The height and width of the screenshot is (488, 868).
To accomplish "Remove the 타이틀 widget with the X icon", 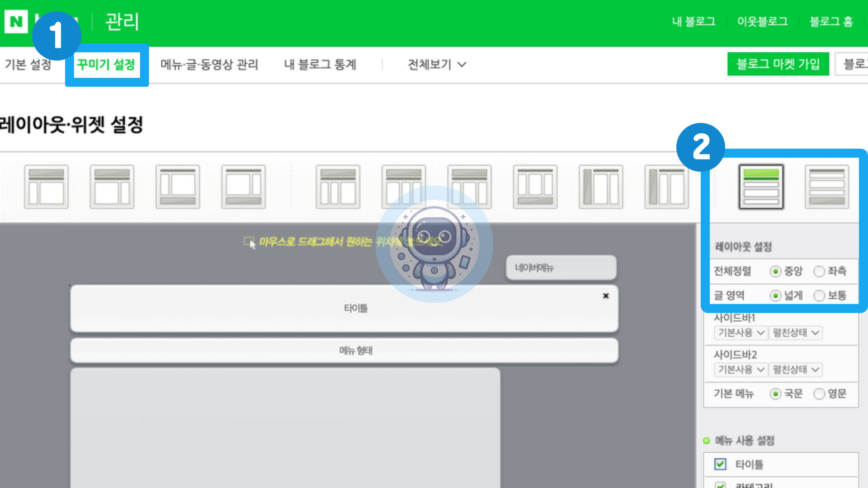I will [606, 296].
